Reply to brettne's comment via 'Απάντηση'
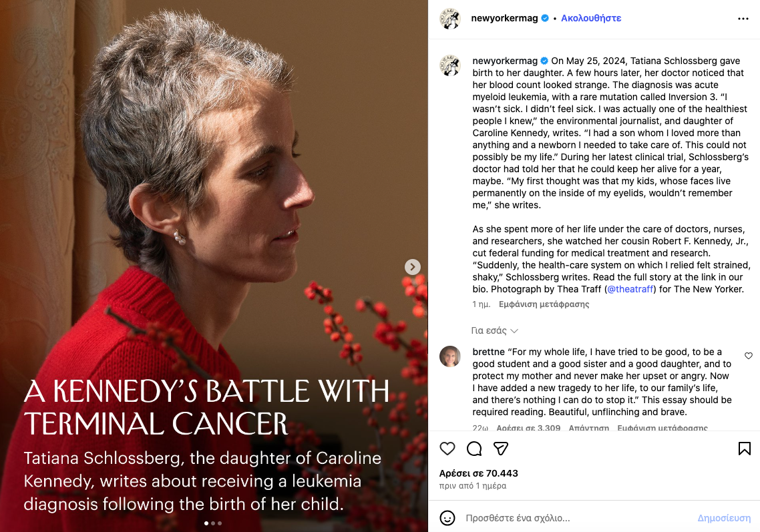This screenshot has height=532, width=760. point(588,428)
